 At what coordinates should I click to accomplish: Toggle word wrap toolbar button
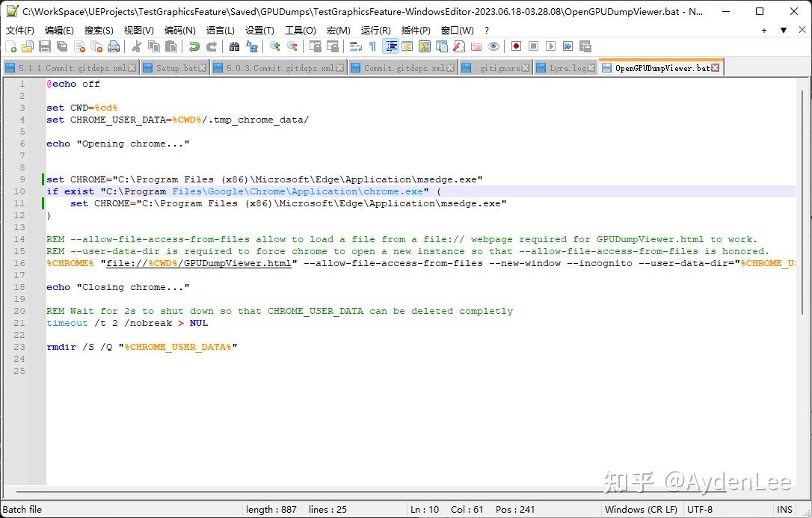click(x=356, y=46)
